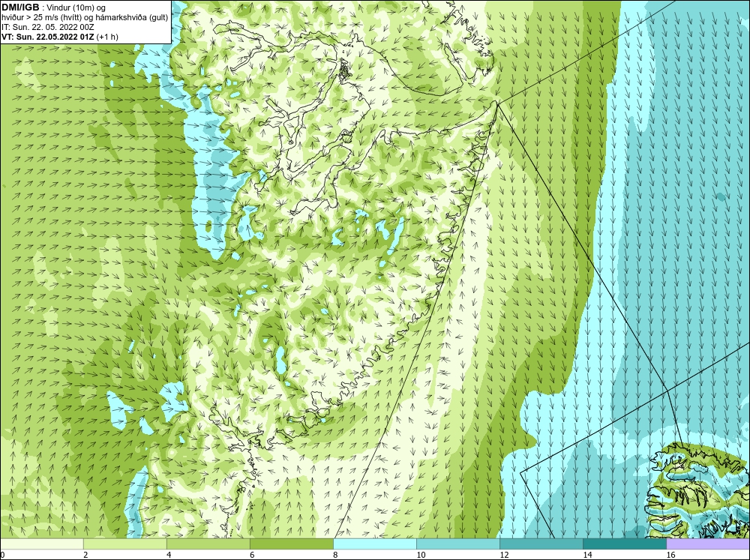This screenshot has width=750, height=560.
Task: Click the legend scale value '0'
Action: coord(3,555)
